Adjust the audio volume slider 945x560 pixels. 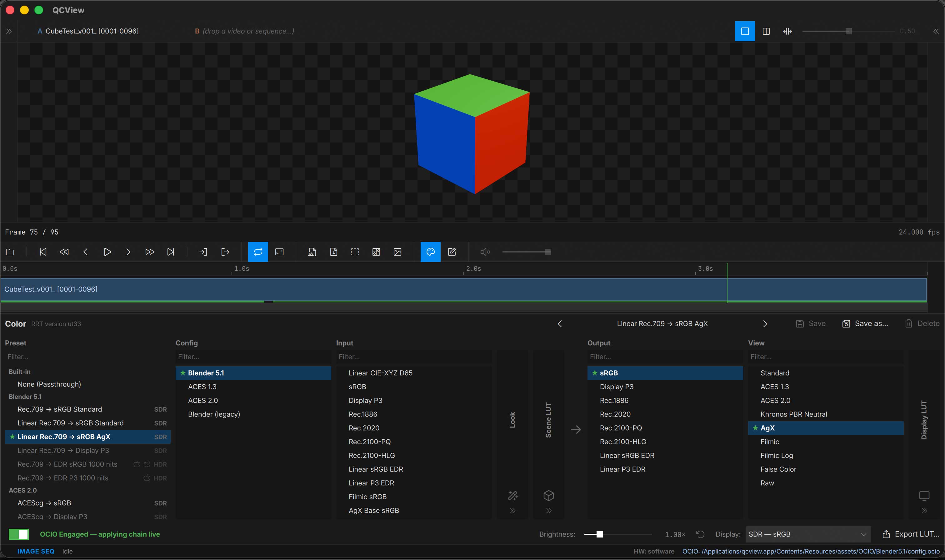pos(527,252)
